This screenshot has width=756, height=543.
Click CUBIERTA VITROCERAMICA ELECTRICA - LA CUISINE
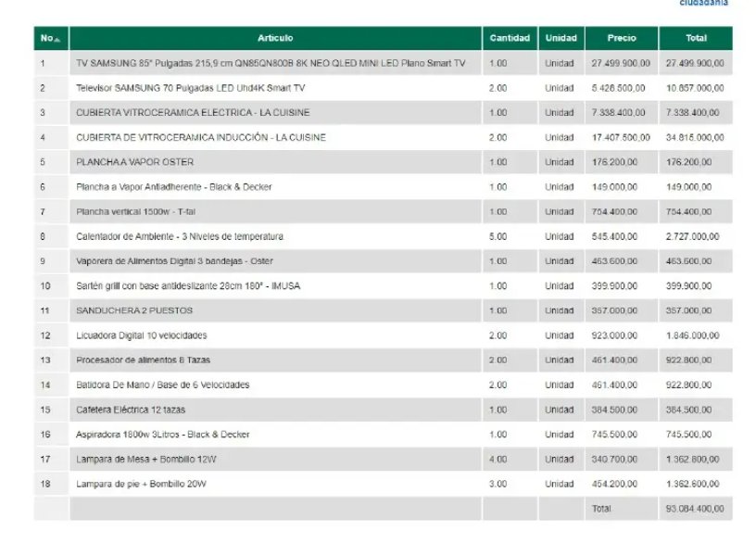click(x=193, y=112)
